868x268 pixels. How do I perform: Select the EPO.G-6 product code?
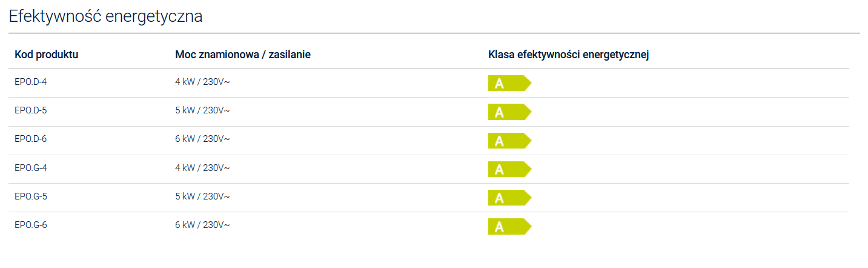(31, 225)
